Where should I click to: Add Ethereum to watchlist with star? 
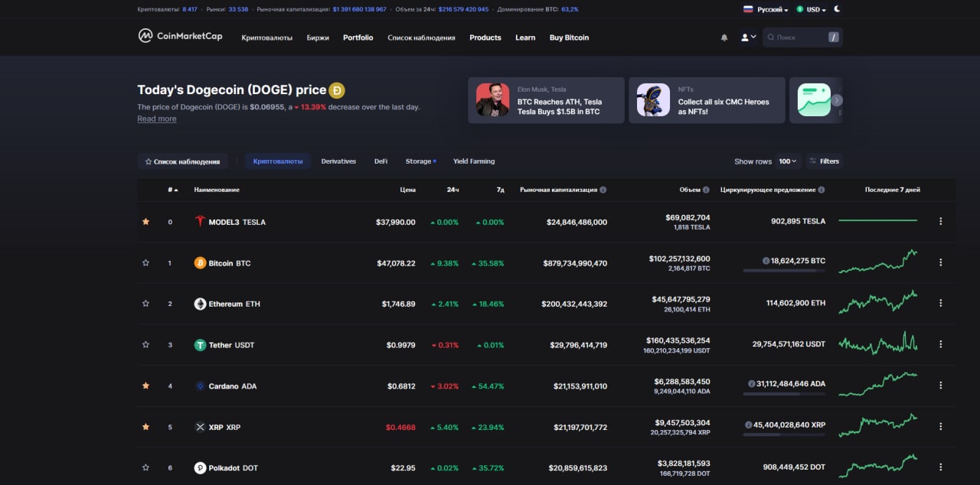tap(145, 304)
